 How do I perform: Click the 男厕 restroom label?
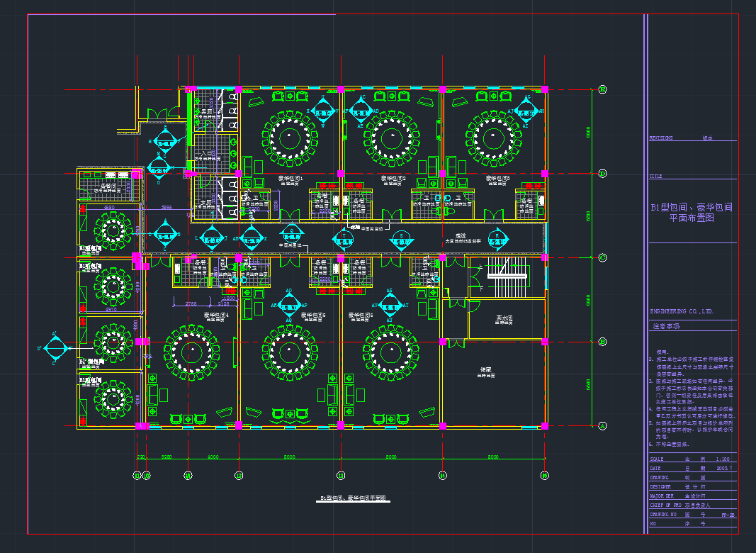coord(206,112)
